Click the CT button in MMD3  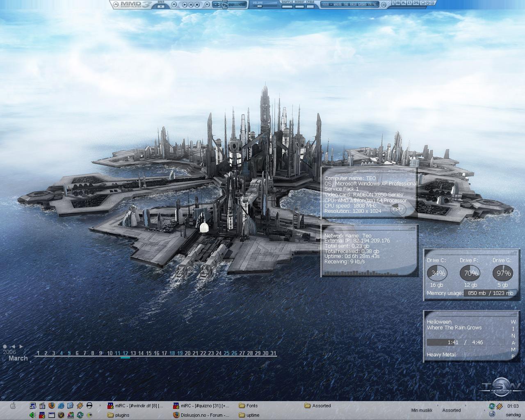tap(410, 3)
